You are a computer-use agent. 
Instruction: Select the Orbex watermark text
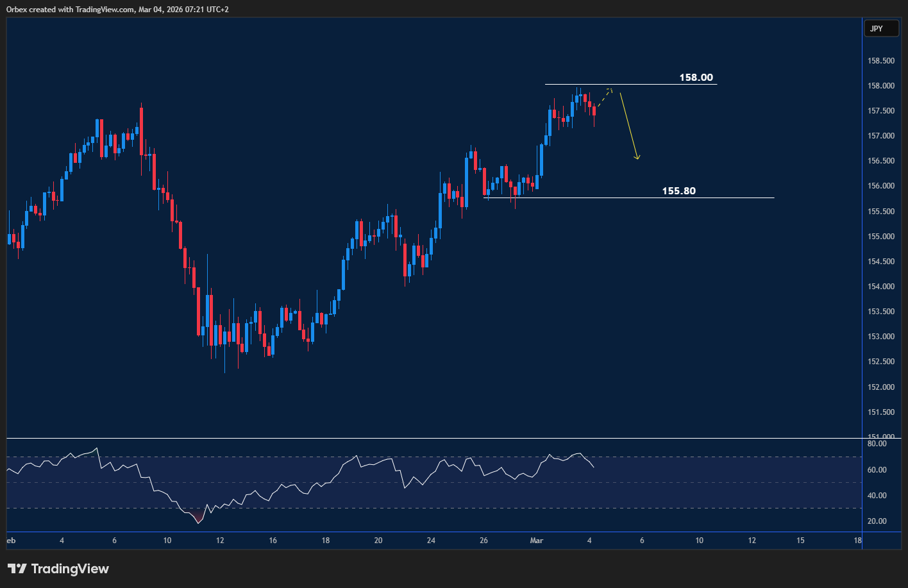[17, 9]
